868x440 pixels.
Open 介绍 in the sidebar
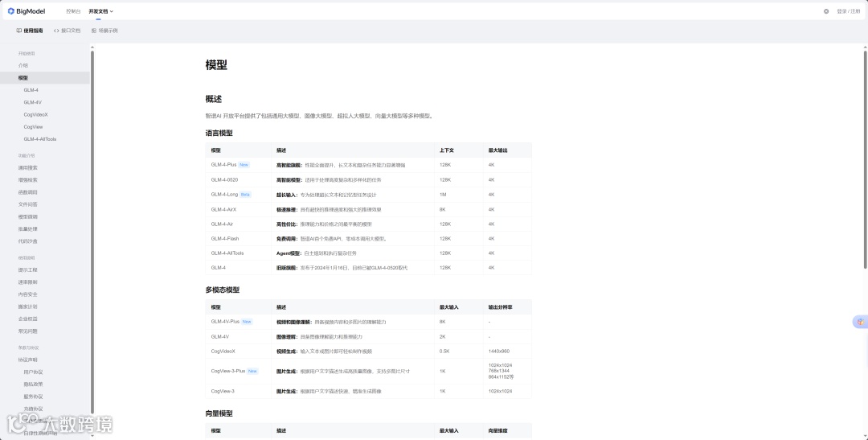coord(23,65)
